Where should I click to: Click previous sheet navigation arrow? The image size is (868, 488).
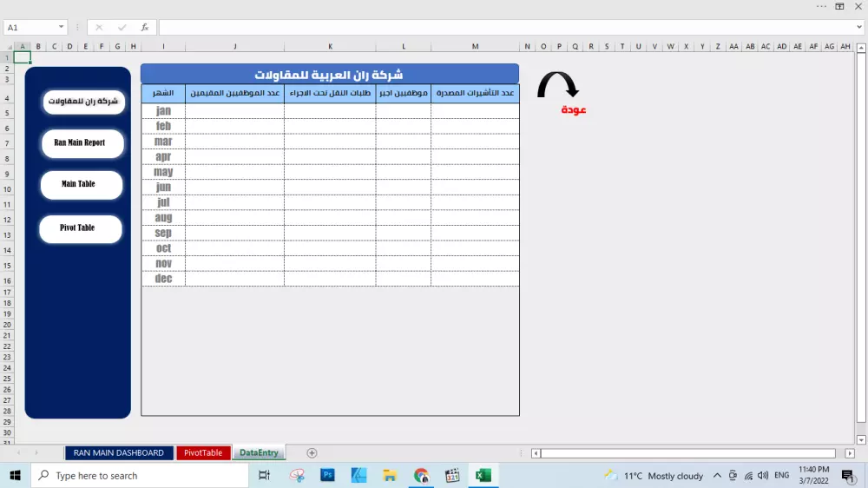18,453
